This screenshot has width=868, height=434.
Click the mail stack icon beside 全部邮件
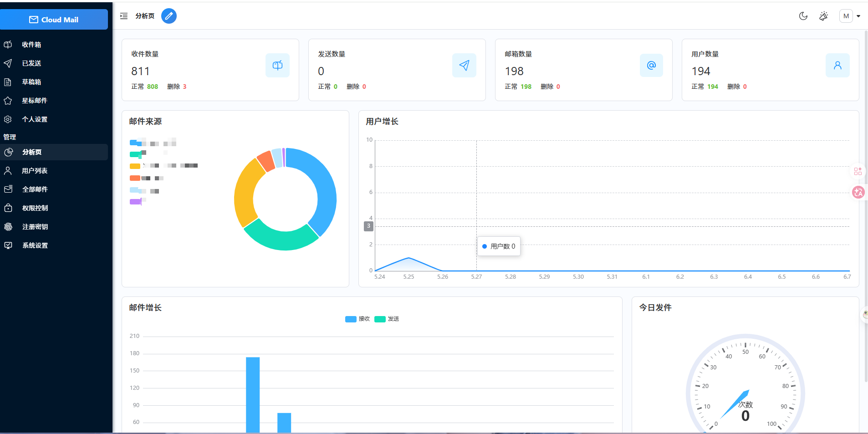(x=8, y=189)
